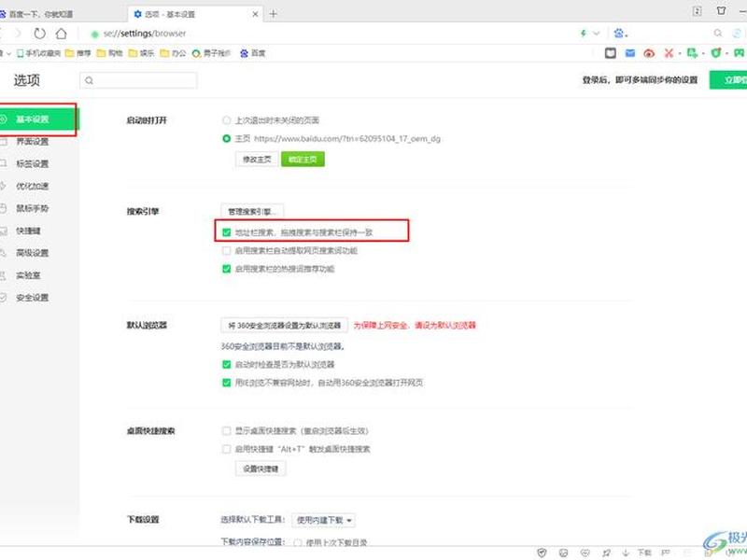Viewport: 747px width, 560px height.
Task: Toggle 地址栏搜索、拖拽搜索与搜索栏保持一致 checkbox
Action: click(x=227, y=232)
